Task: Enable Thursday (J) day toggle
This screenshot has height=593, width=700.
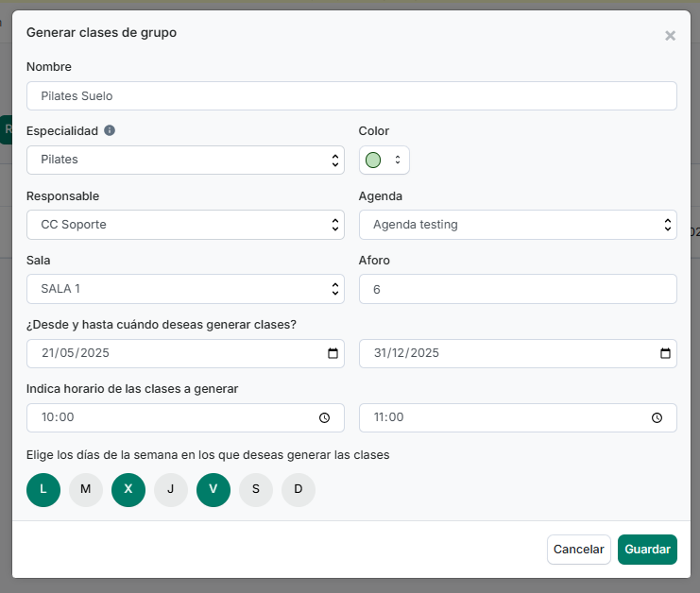Action: pyautogui.click(x=171, y=489)
